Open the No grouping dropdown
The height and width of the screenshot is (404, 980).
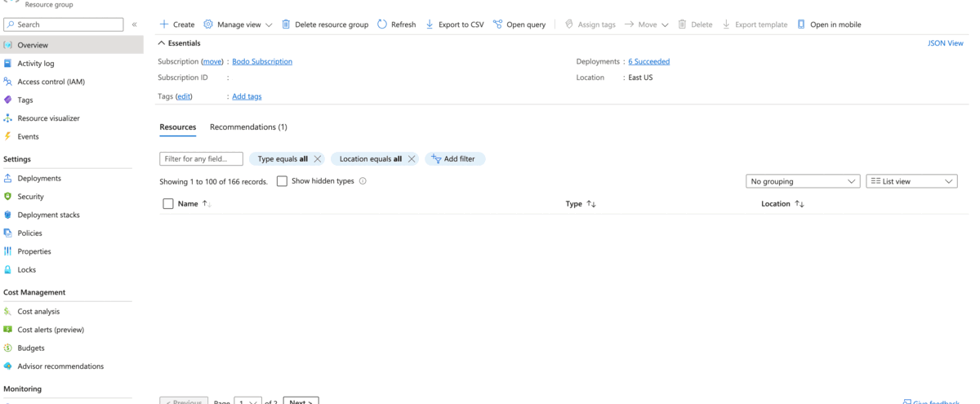point(803,181)
